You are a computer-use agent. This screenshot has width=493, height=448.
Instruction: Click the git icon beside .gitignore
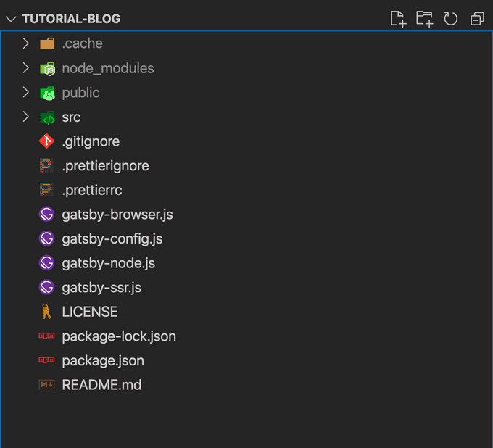(x=46, y=141)
